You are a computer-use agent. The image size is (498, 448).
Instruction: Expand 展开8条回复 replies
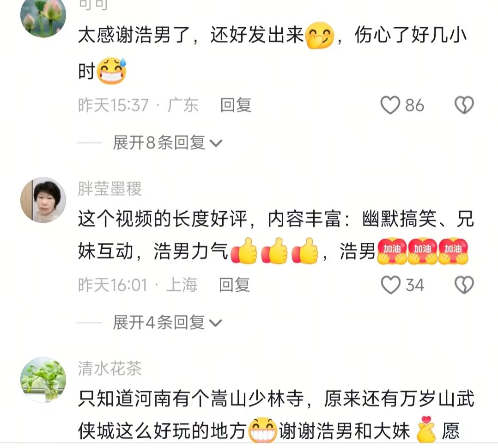167,143
